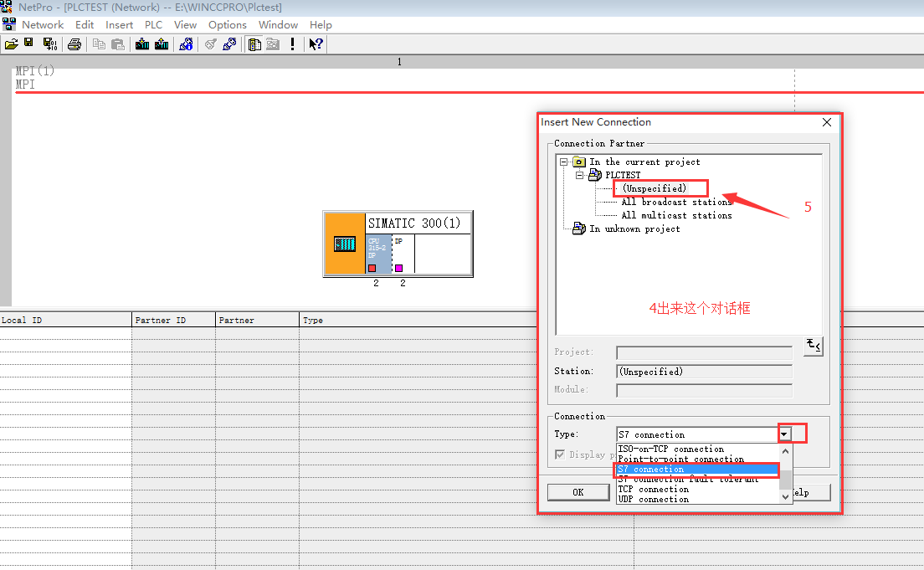Click the Upload from PLC icon

[x=162, y=44]
